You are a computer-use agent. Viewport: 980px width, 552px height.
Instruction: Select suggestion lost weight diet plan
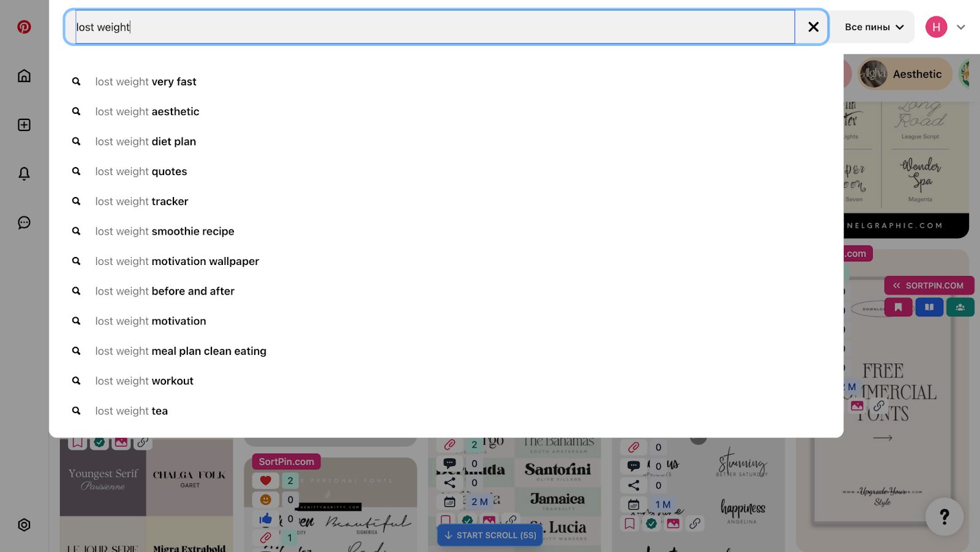click(x=146, y=142)
